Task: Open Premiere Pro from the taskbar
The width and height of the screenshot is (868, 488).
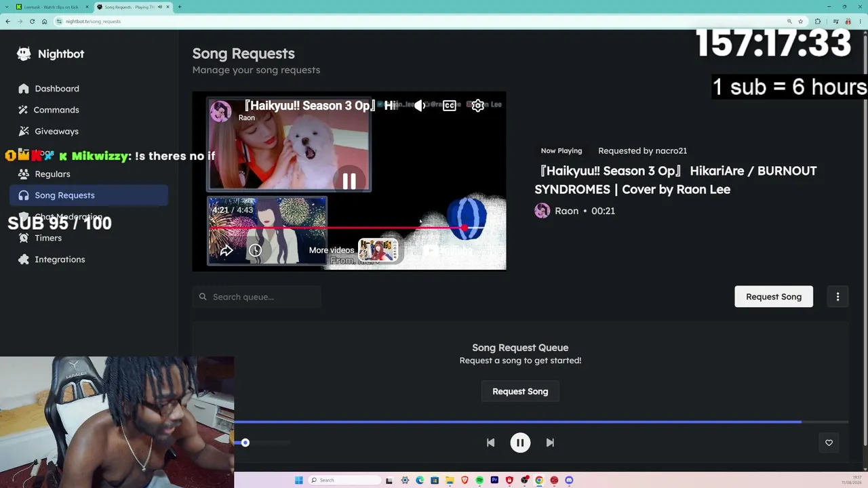Action: [x=494, y=481]
